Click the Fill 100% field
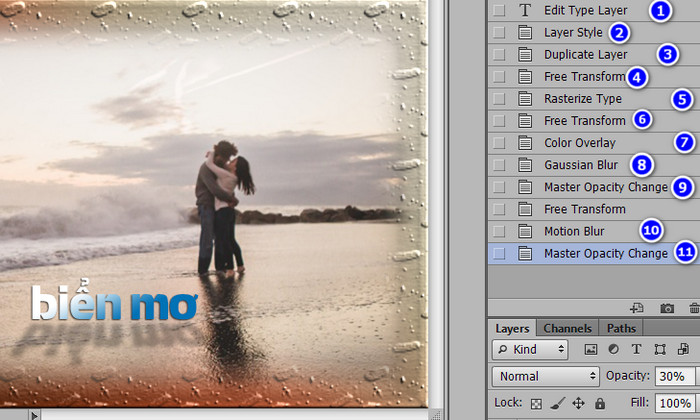This screenshot has height=420, width=700. click(x=675, y=403)
